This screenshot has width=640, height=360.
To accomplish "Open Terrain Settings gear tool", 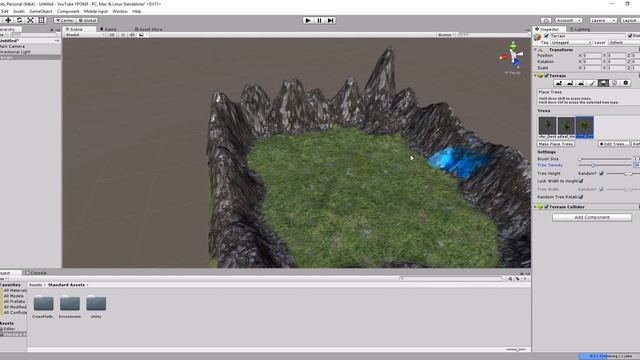I will click(x=625, y=83).
